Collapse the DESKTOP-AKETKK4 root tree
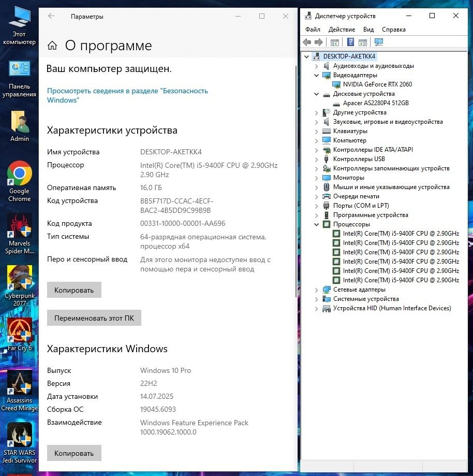This screenshot has height=476, width=473. click(307, 56)
